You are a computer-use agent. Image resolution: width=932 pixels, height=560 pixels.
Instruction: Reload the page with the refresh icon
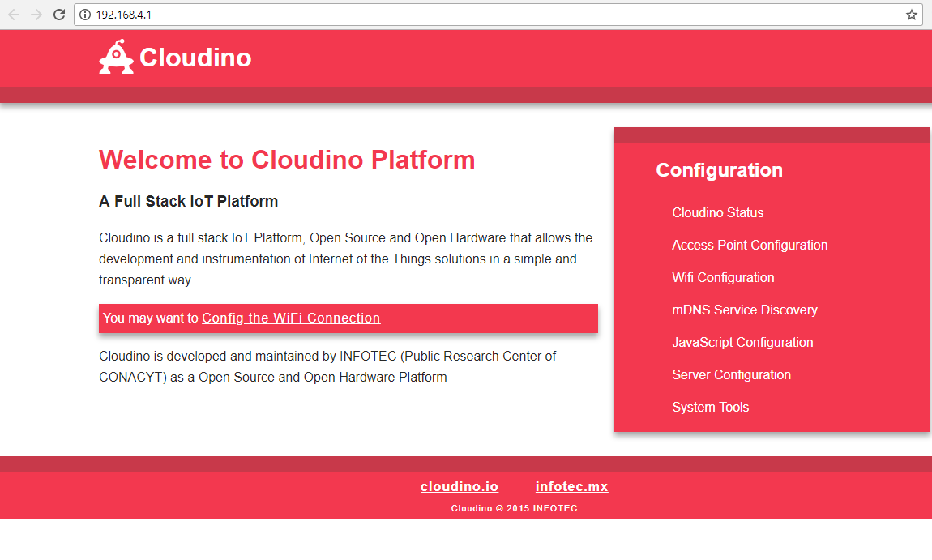tap(59, 15)
